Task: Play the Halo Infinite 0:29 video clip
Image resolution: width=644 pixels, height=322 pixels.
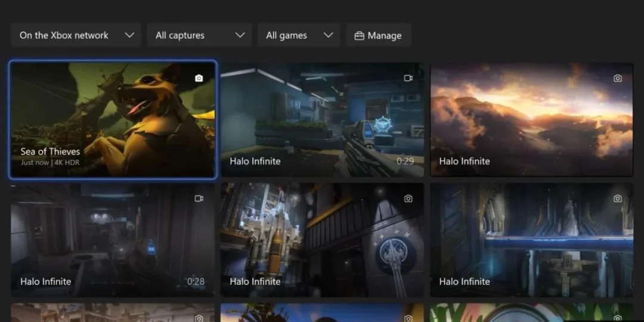Action: [x=322, y=119]
